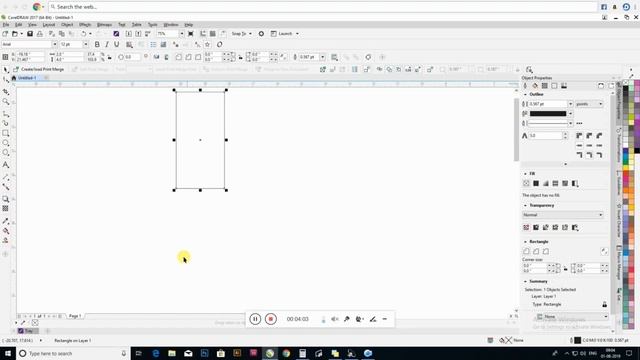Click the Full-screen preview icon
This screenshot has height=360, width=640.
tap(191, 33)
